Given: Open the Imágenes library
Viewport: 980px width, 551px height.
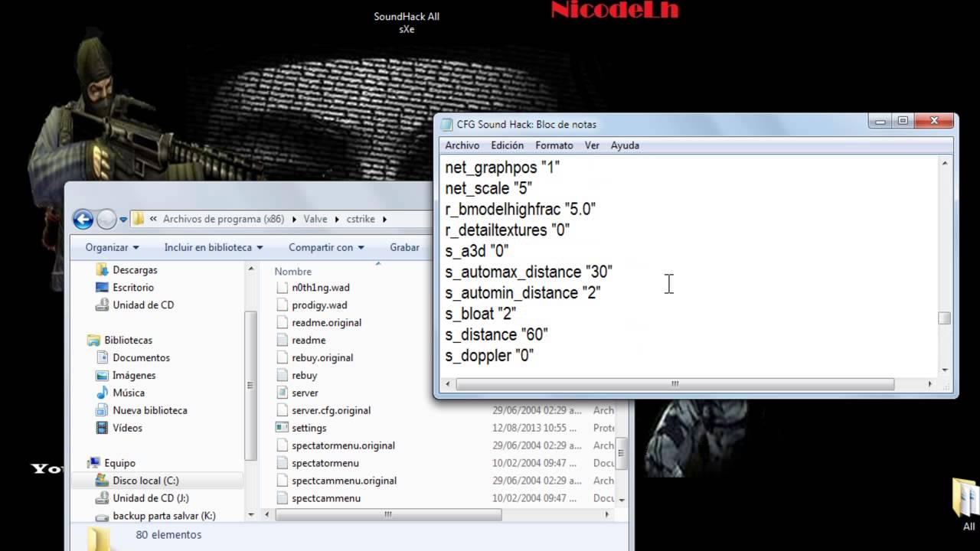Looking at the screenshot, I should pos(134,375).
